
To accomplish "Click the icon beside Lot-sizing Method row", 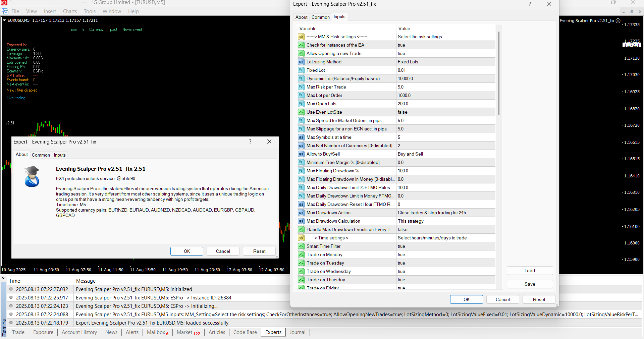I will 301,62.
